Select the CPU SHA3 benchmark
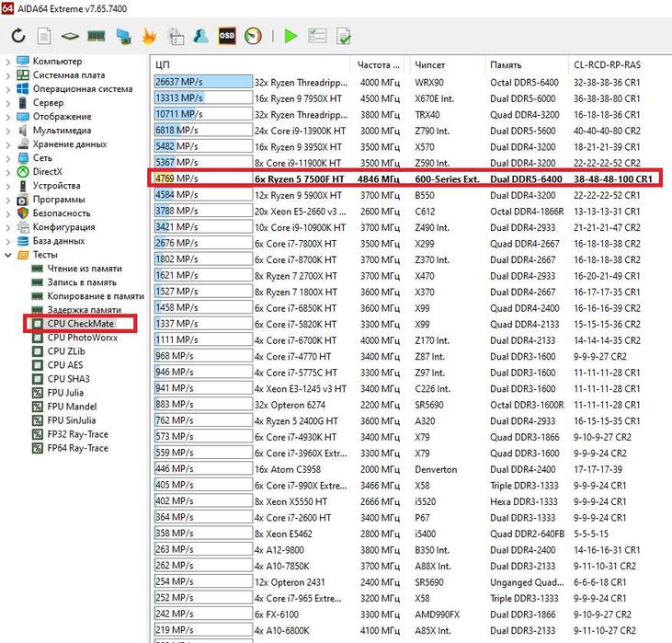Viewport: 672px width, 643px height. pyautogui.click(x=69, y=379)
